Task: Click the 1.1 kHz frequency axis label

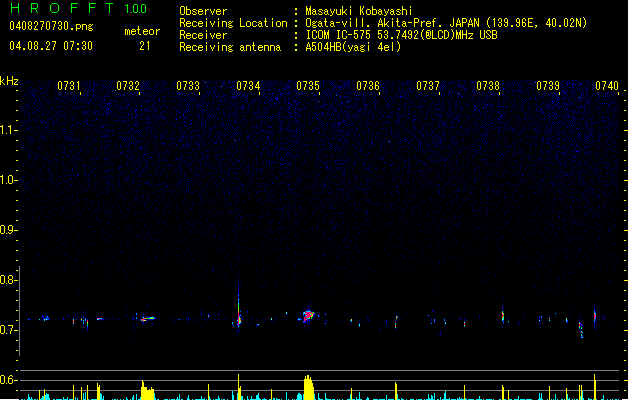Action: 8,130
